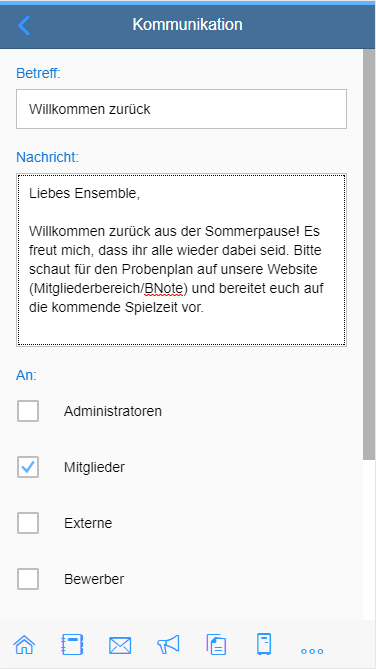Open the cabinet device icon
Image resolution: width=376 pixels, height=669 pixels.
click(264, 644)
